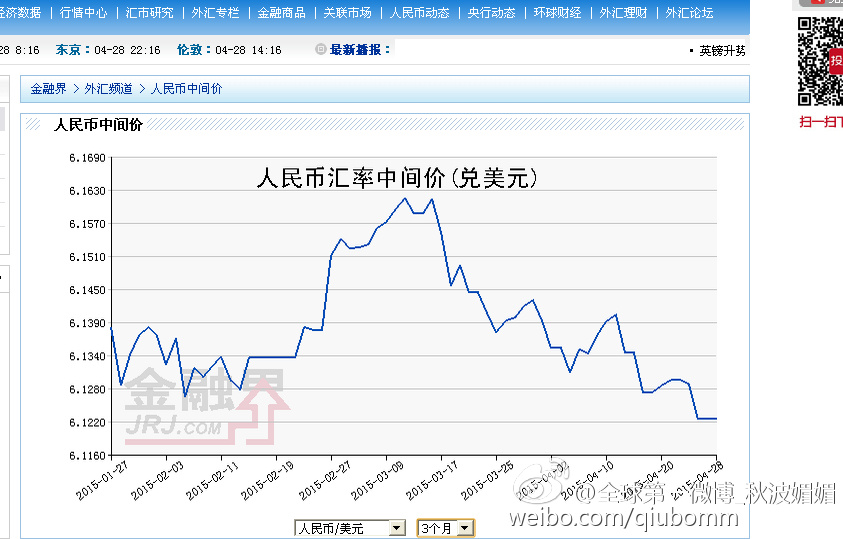Go to 外汇理财 section
Screen dimensions: 843x539
point(623,13)
